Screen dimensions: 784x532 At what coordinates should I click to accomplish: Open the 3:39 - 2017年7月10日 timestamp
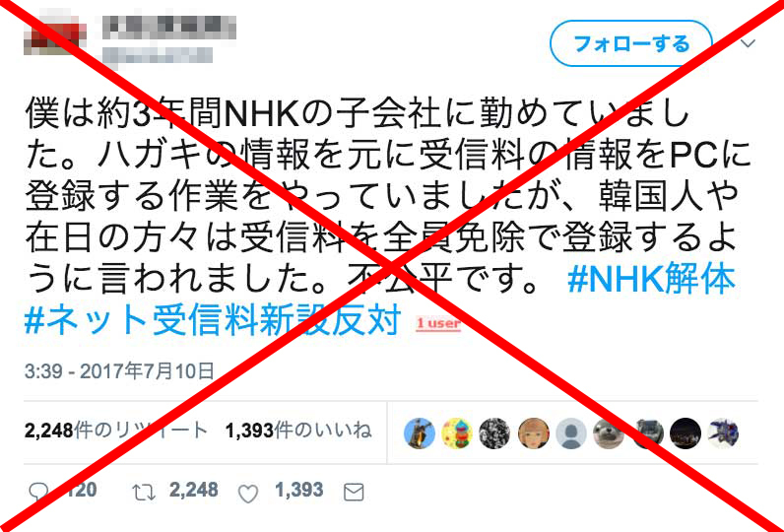tap(119, 371)
